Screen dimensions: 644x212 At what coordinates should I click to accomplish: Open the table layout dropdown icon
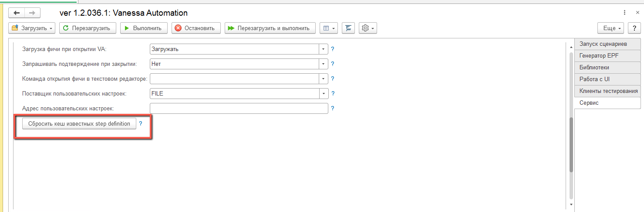click(329, 28)
